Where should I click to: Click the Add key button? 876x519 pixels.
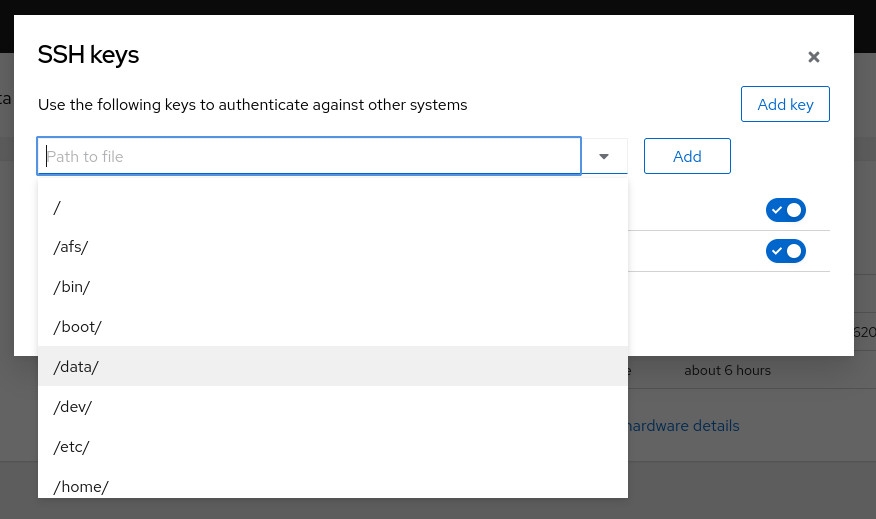click(785, 104)
